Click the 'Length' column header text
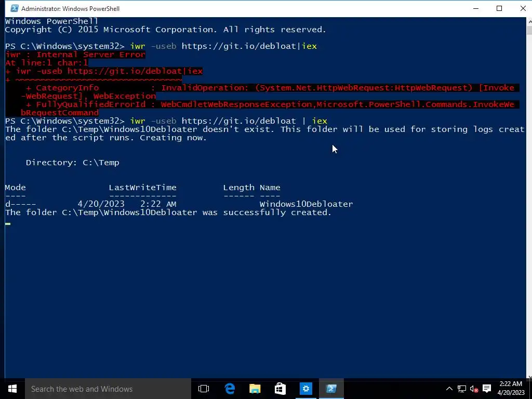The image size is (532, 399). click(x=238, y=187)
